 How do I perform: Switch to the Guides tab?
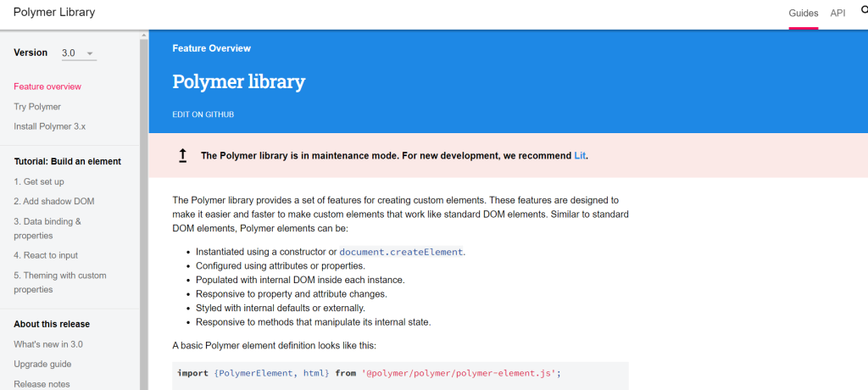pyautogui.click(x=803, y=14)
